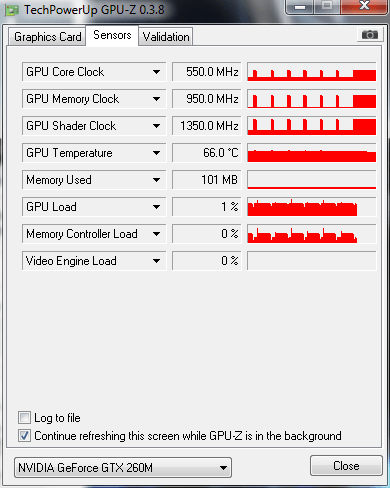Open the Validation tab

(166, 37)
